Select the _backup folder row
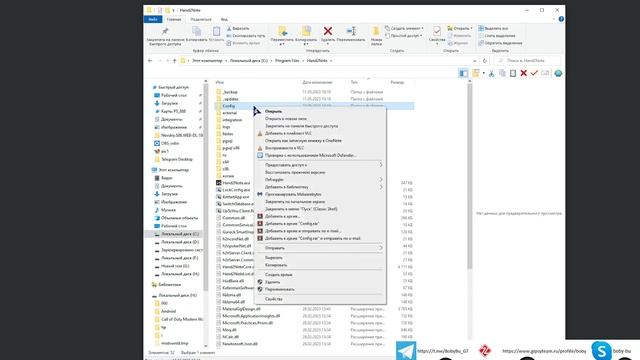Screen dimensions: 640x360 pyautogui.click(x=314, y=92)
